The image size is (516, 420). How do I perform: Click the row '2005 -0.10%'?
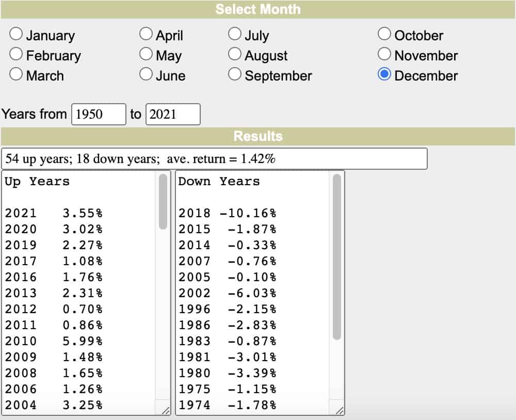(x=228, y=277)
